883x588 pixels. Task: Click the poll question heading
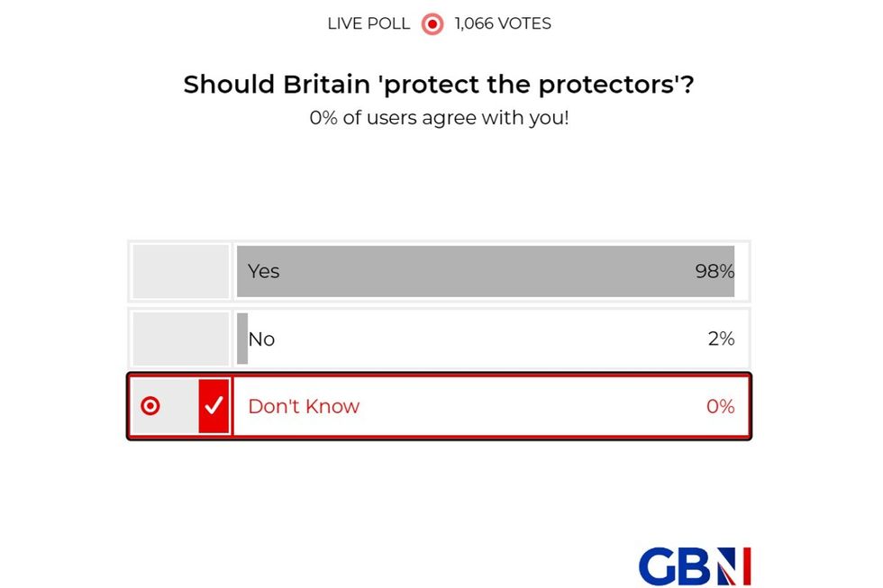tap(441, 84)
